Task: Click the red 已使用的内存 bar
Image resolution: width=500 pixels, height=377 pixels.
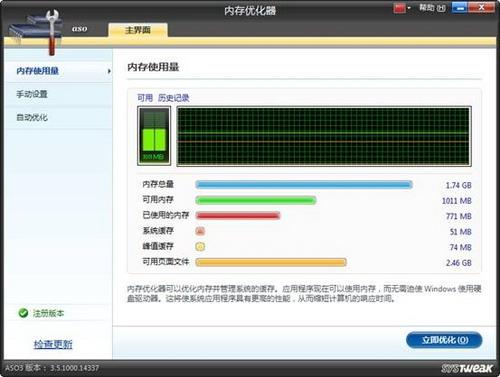Action: (238, 216)
